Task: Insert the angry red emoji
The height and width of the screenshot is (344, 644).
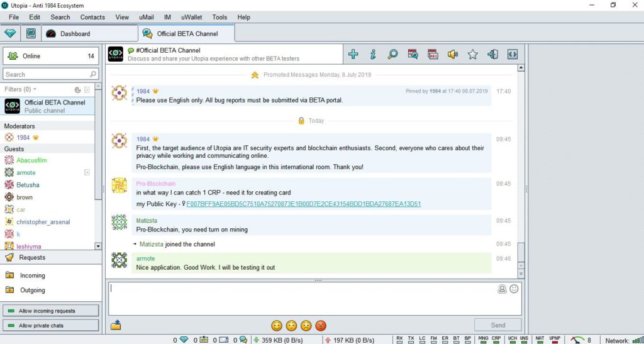Action: tap(321, 326)
